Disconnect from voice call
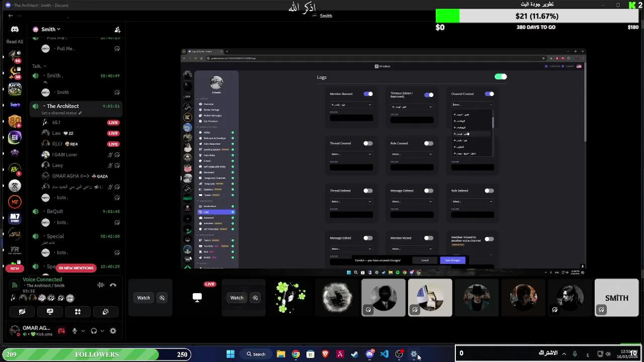This screenshot has height=362, width=644. (113, 285)
